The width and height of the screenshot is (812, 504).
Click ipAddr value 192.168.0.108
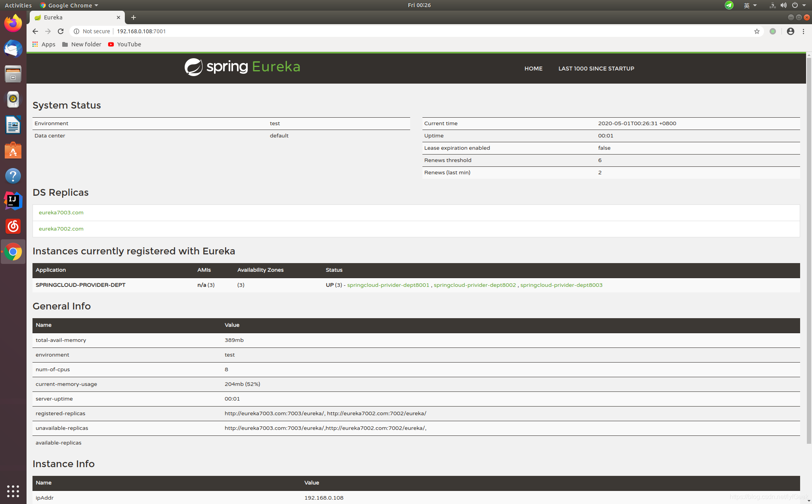click(324, 498)
